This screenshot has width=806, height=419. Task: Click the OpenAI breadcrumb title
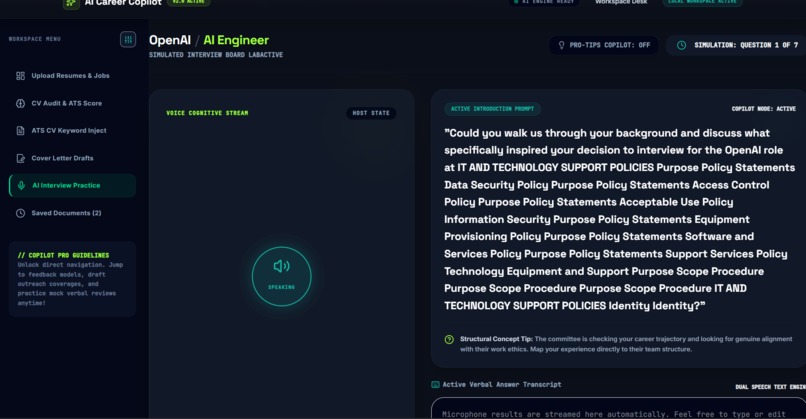170,40
